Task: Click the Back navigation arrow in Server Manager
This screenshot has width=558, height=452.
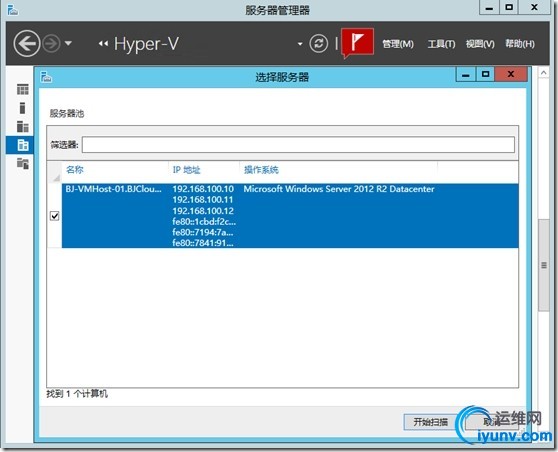Action: [x=27, y=43]
